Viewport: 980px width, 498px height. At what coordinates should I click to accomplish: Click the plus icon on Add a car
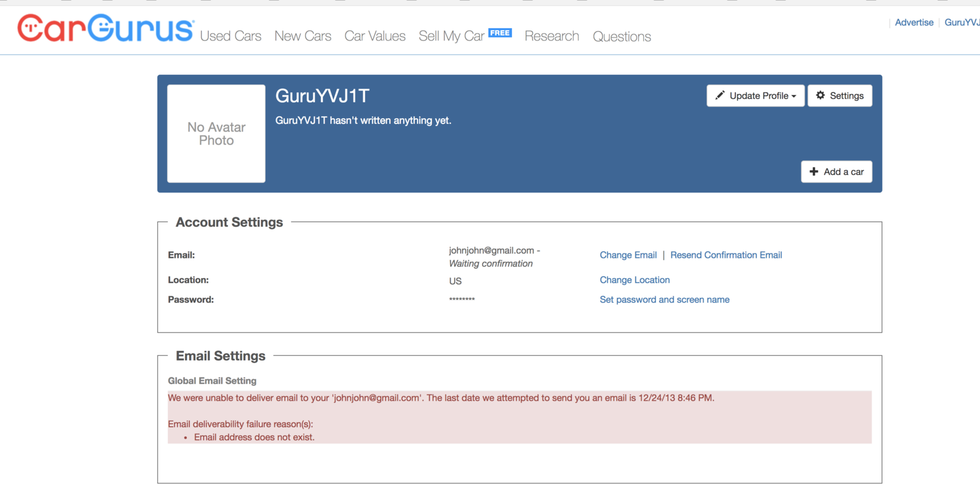tap(813, 172)
